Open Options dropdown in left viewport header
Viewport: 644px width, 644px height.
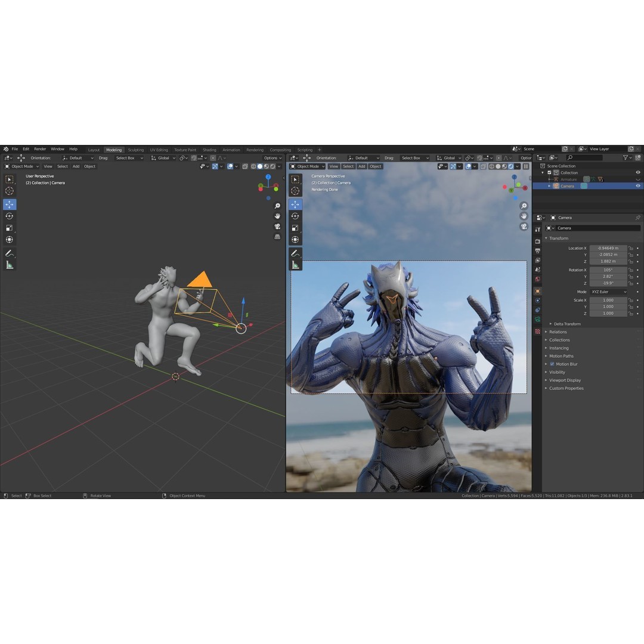point(273,158)
